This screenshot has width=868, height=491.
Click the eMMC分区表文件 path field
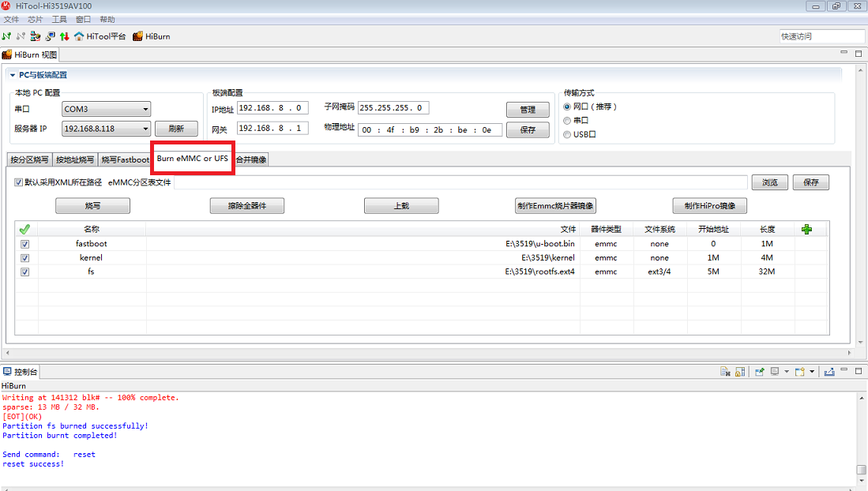coord(460,182)
